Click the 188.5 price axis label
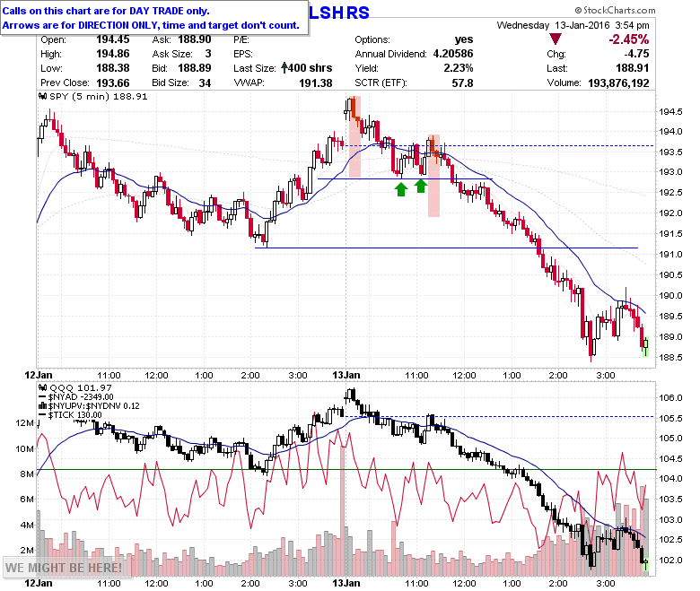Image resolution: width=700 pixels, height=591 pixels. click(x=670, y=357)
